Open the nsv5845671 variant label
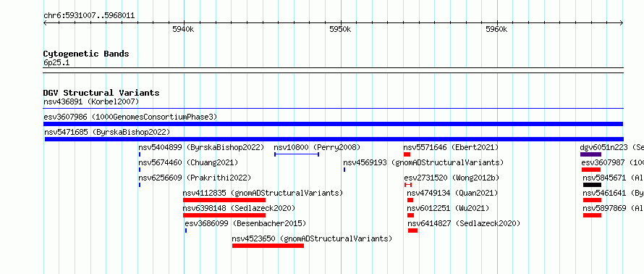Viewport: 644px width, 274px height. 613,178
